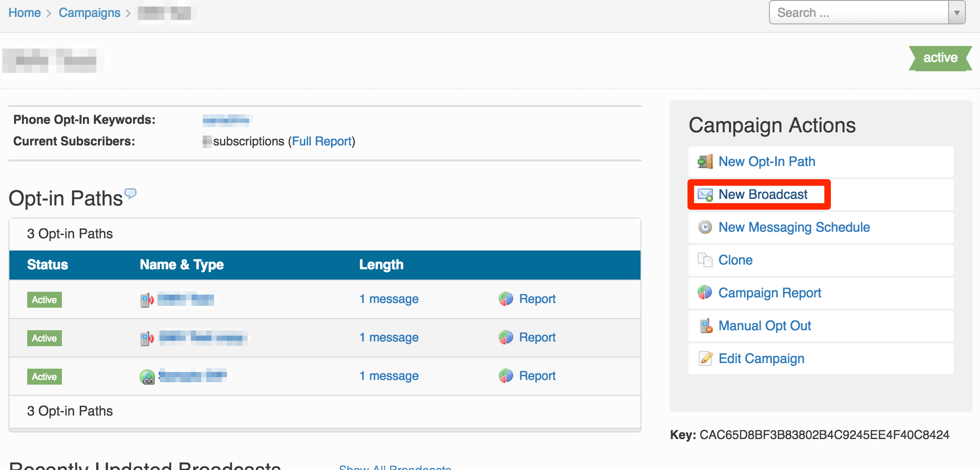The image size is (980, 470).
Task: Open third row's 1 message link
Action: [389, 376]
